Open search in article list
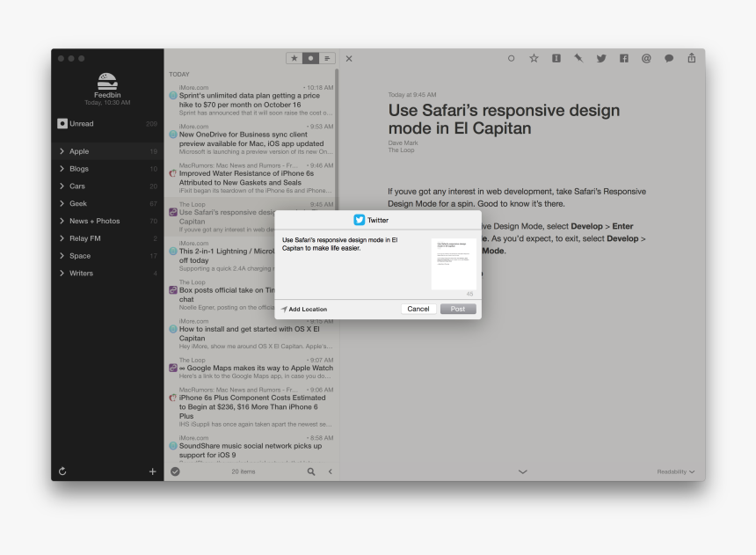 (x=311, y=471)
